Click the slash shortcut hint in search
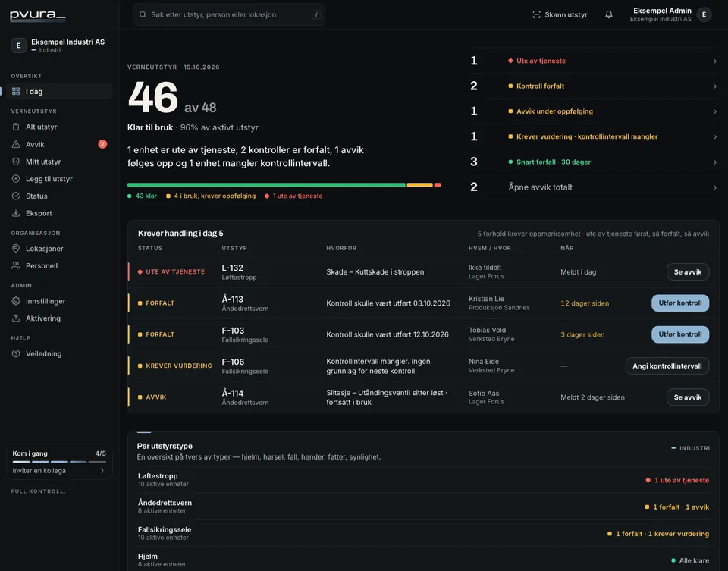Image resolution: width=728 pixels, height=571 pixels. point(316,14)
